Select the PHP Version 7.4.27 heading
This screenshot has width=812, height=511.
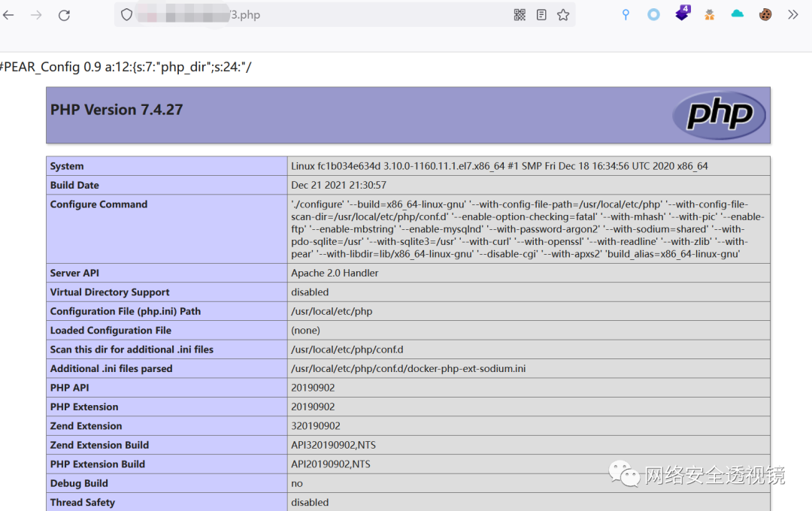(x=117, y=110)
